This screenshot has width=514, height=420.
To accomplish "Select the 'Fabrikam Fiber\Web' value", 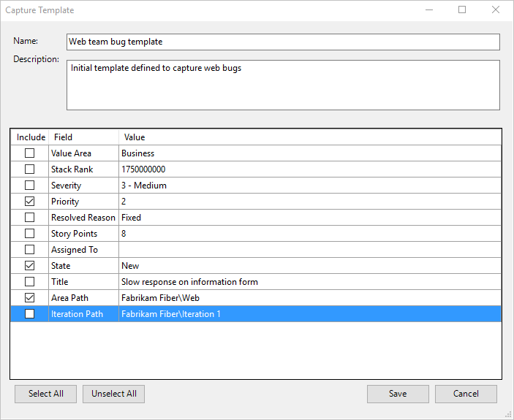I will (310, 297).
